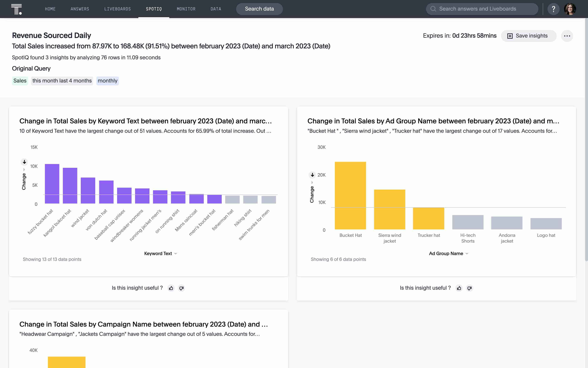This screenshot has height=368, width=588.
Task: Click the 'fisherman hat' axis label
Action: (223, 220)
